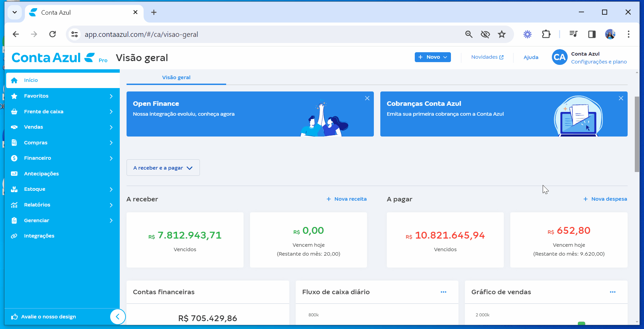Click the Vendas handshake icon
The height and width of the screenshot is (329, 644).
14,127
